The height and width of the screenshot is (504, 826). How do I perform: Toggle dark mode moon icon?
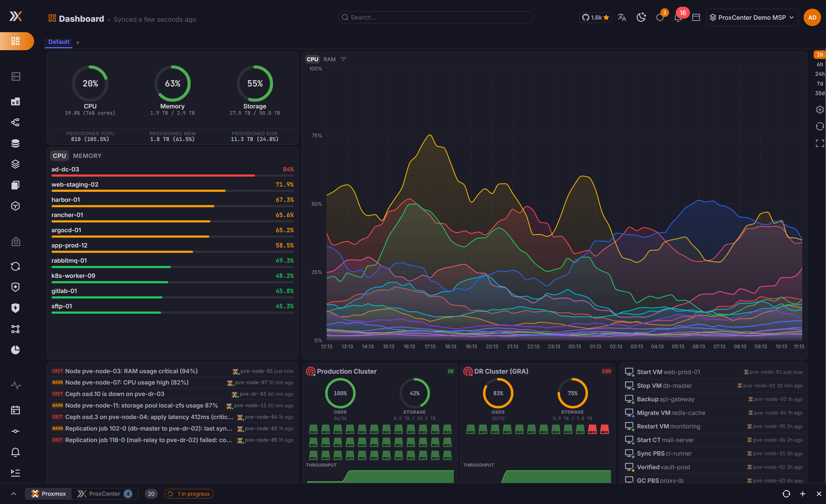[x=641, y=17]
